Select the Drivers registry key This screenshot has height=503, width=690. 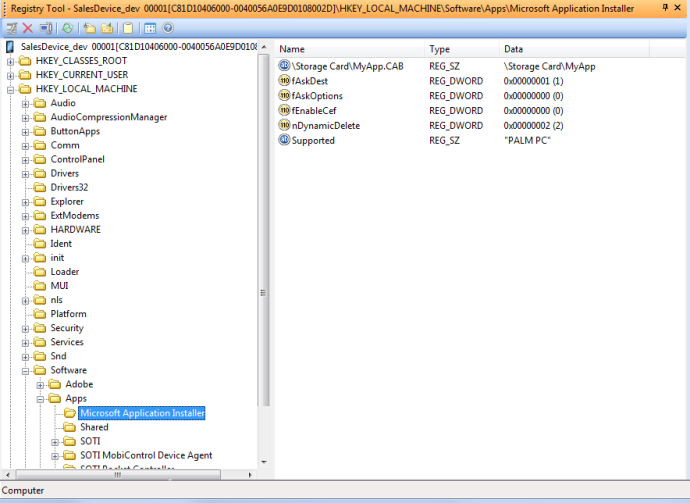tap(64, 173)
